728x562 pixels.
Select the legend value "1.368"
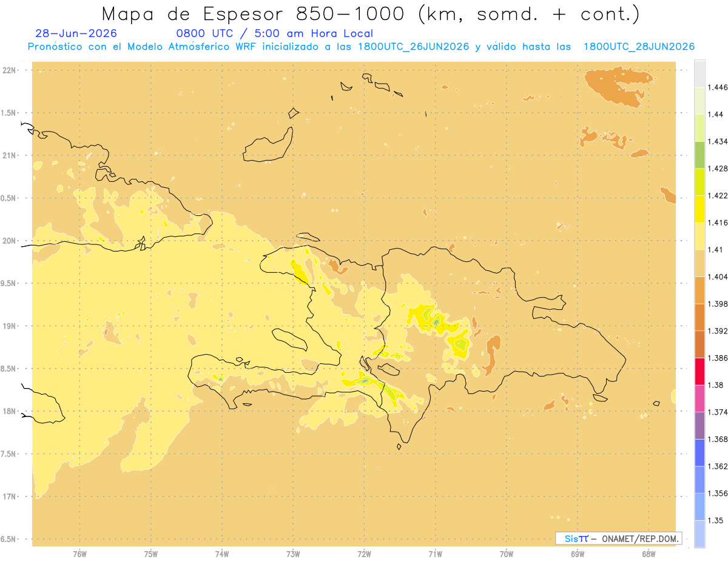click(718, 439)
